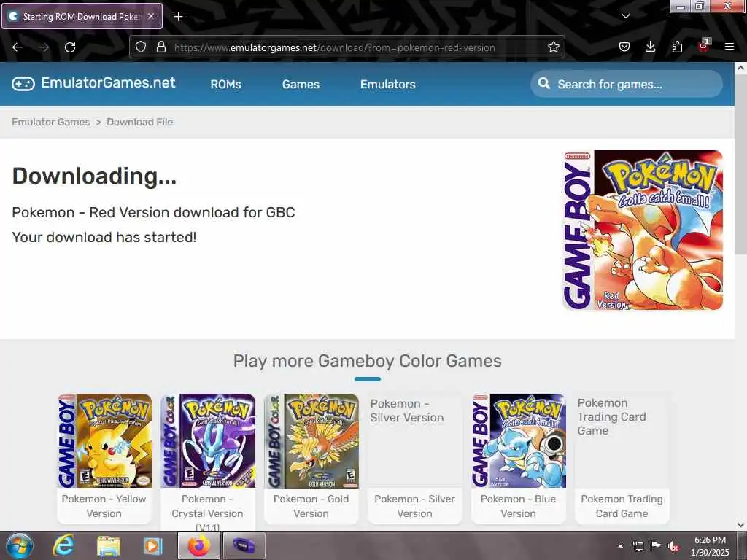
Task: Click the muted volume speaker icon
Action: click(673, 547)
